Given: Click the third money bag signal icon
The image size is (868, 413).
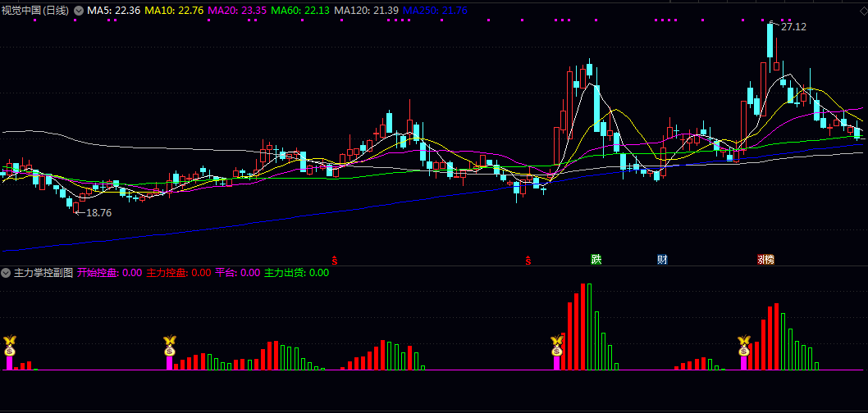Looking at the screenshot, I should click(557, 345).
